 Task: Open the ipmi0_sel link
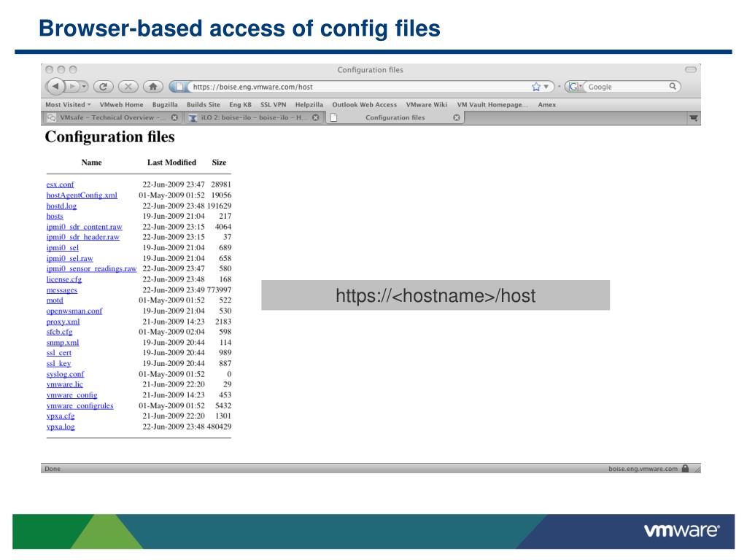pos(63,248)
